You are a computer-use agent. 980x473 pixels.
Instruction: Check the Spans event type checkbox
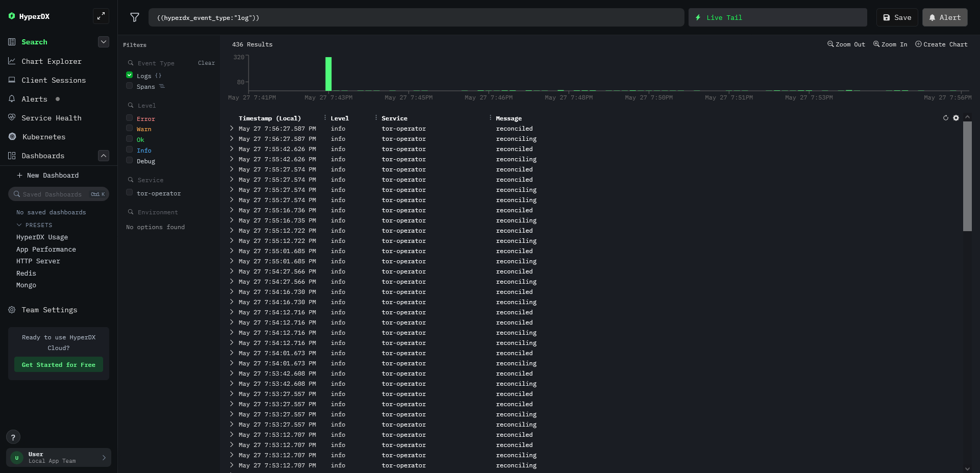(x=130, y=86)
